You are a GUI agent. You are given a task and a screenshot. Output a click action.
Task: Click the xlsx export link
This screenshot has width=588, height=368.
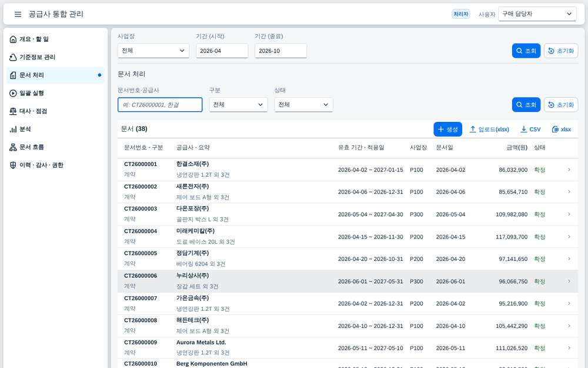pos(562,129)
